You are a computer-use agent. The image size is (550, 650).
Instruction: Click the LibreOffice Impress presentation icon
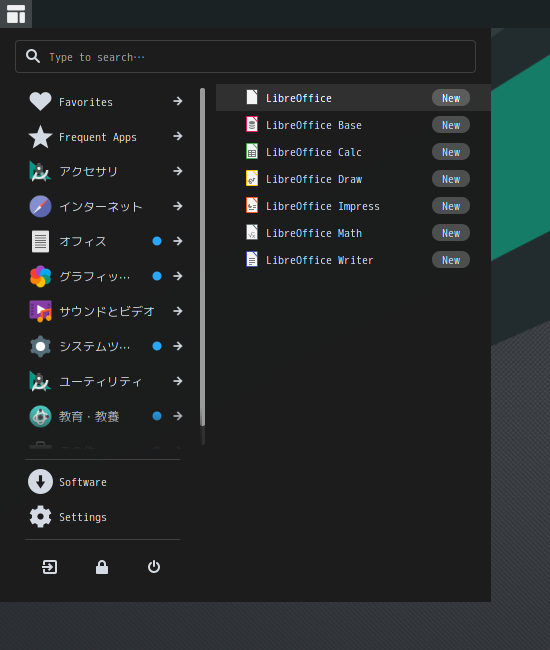tap(252, 205)
